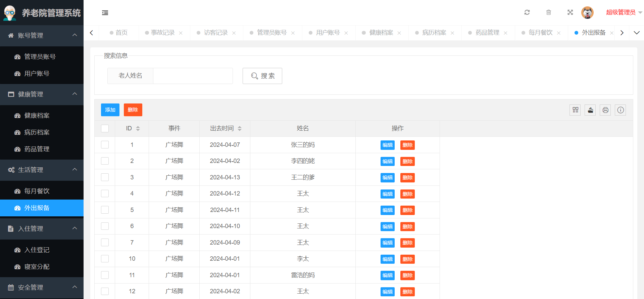Close the 访客记录 tab
The image size is (644, 299).
[234, 33]
